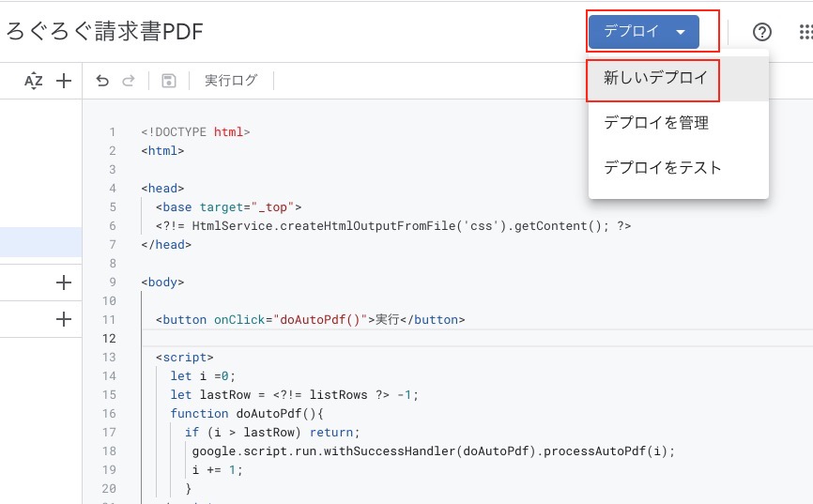Choose デプロイをテスト menu entry
This screenshot has width=813, height=504.
678,167
